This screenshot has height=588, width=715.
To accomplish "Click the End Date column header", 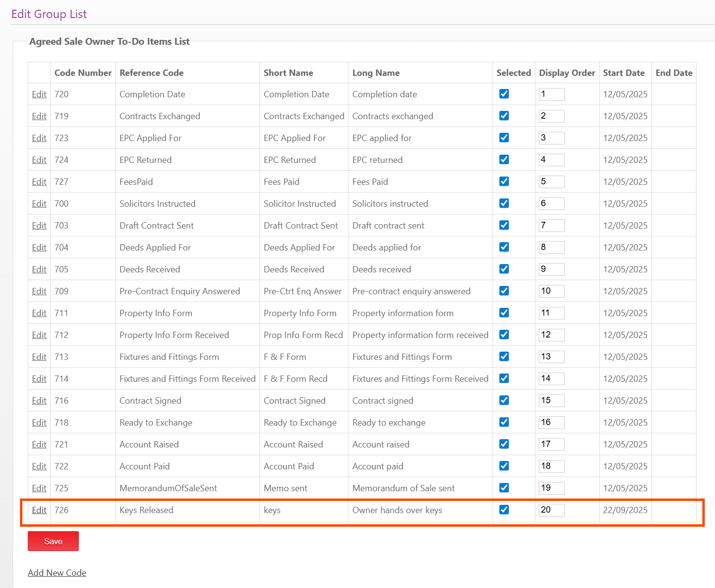I will click(674, 73).
